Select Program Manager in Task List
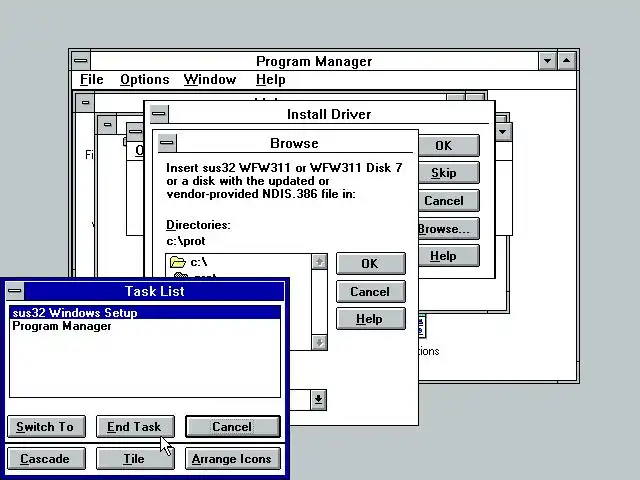This screenshot has width=640, height=480. tap(145, 326)
